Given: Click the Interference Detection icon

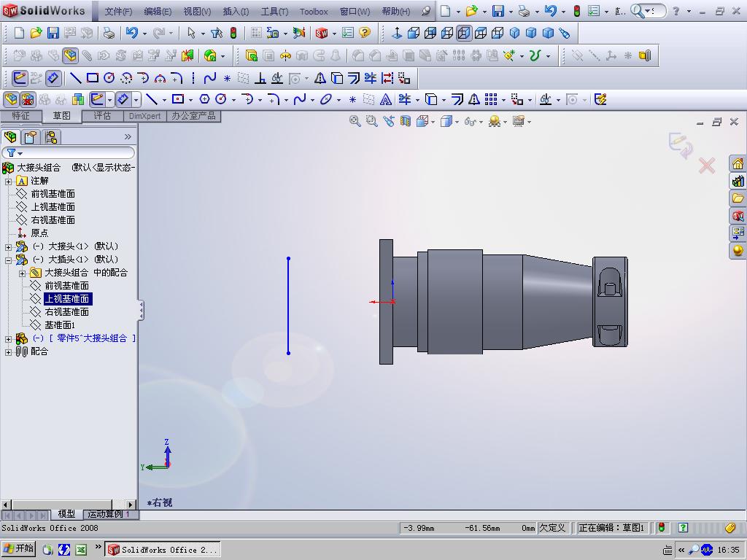Looking at the screenshot, I should click(187, 55).
